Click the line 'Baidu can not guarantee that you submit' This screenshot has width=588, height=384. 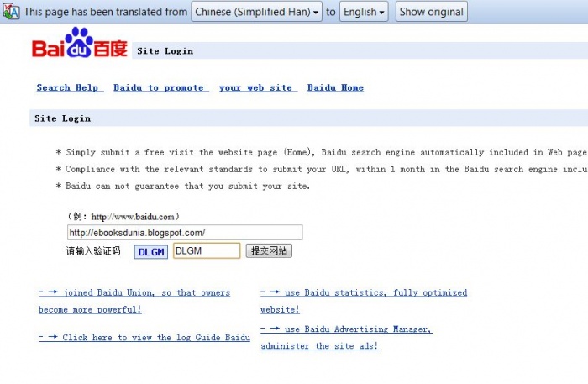tap(182, 186)
